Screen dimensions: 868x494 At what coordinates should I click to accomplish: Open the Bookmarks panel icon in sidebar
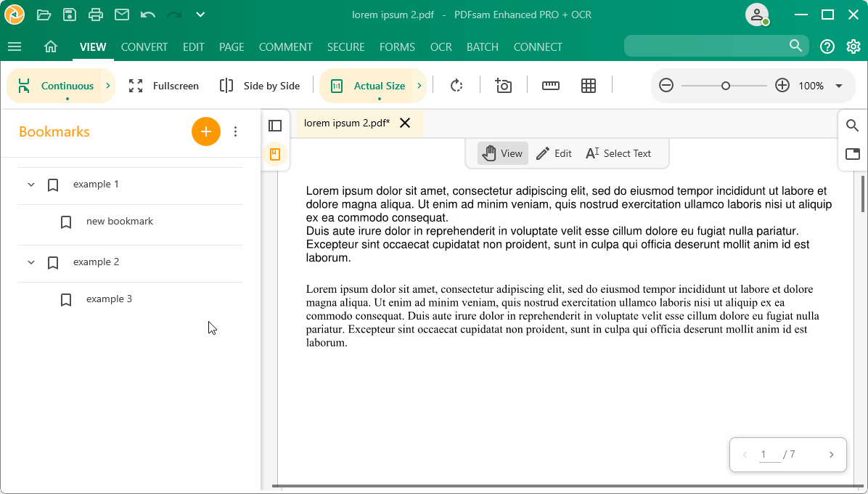(x=275, y=155)
